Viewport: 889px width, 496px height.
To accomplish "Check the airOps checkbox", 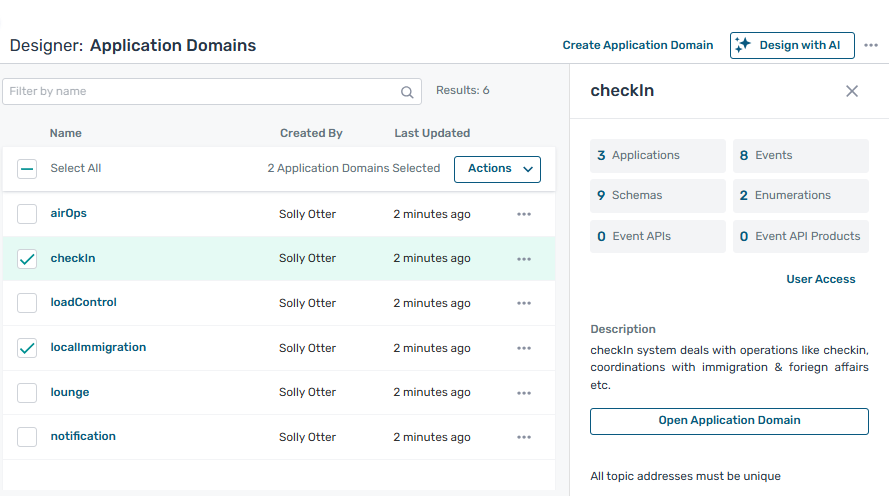I will pos(27,214).
